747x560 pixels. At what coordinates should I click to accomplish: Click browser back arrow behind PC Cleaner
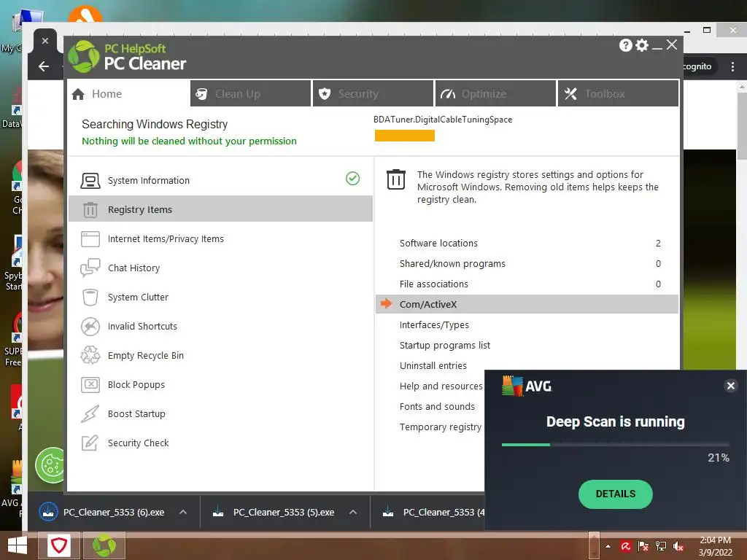(44, 66)
